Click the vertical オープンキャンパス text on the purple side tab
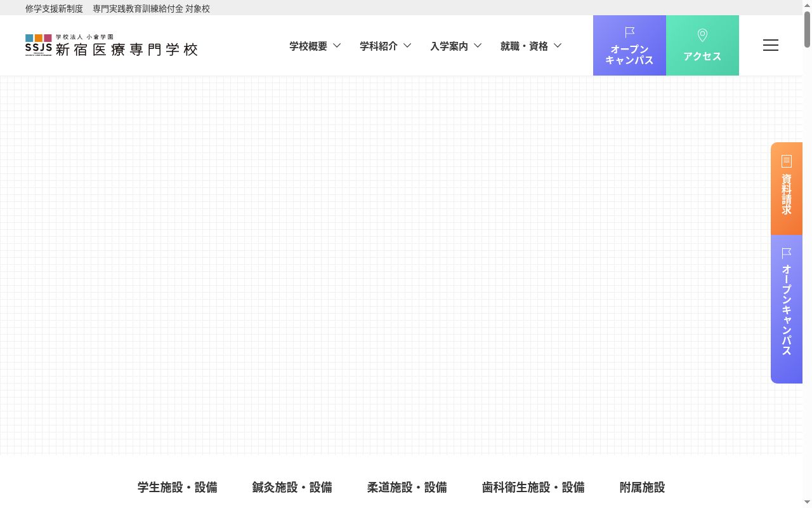Viewport: 812px width, 508px height. click(787, 310)
